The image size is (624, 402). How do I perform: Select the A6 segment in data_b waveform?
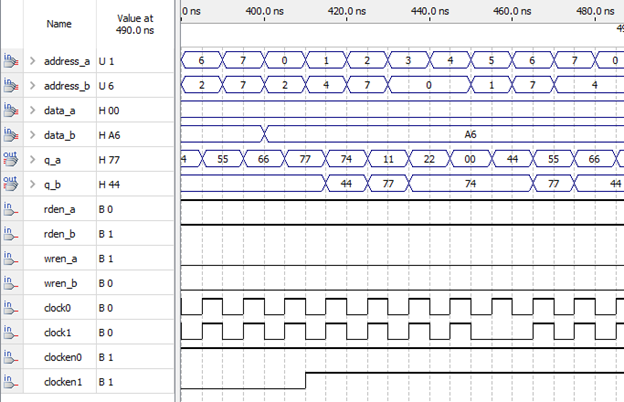470,133
